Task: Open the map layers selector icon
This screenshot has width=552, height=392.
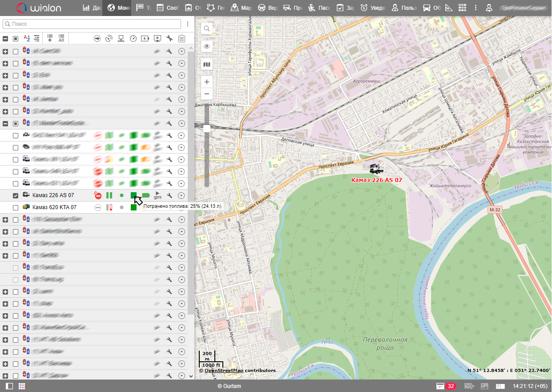Action: pos(207,65)
